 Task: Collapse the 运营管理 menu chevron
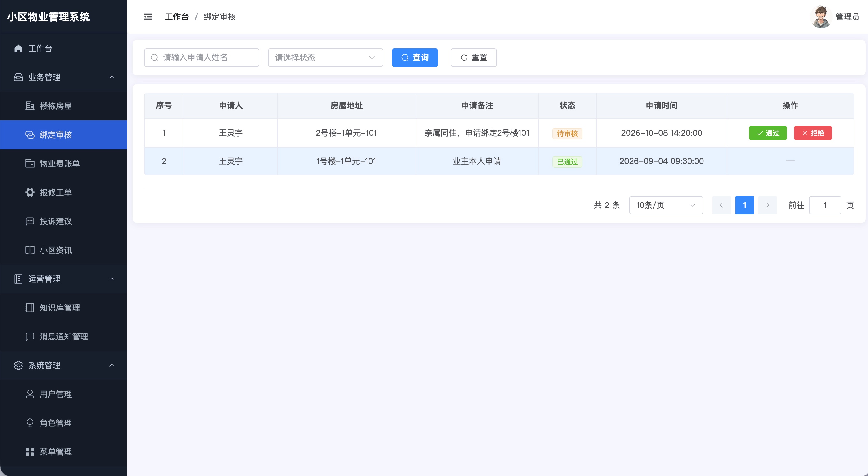pyautogui.click(x=112, y=279)
